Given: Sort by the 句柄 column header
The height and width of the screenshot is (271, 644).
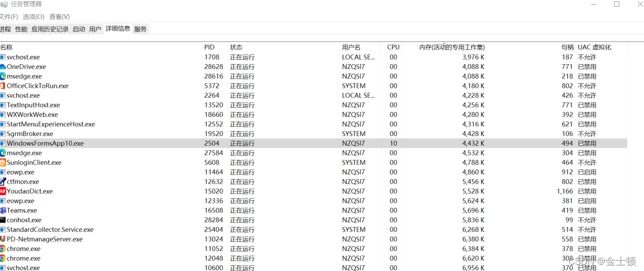Looking at the screenshot, I should pyautogui.click(x=530, y=47).
